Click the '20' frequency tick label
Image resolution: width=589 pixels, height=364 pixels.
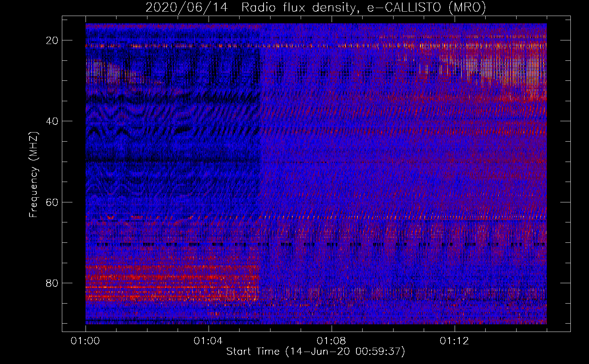coord(52,40)
